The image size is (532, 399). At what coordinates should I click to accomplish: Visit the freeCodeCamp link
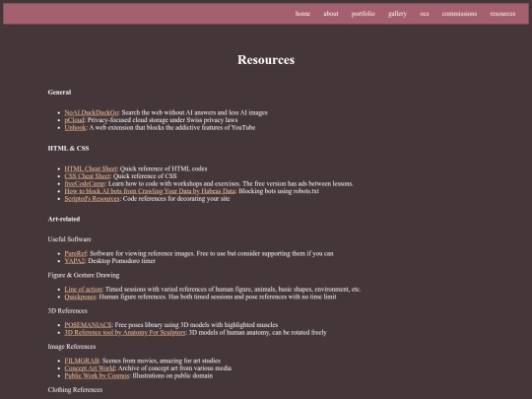pos(85,183)
